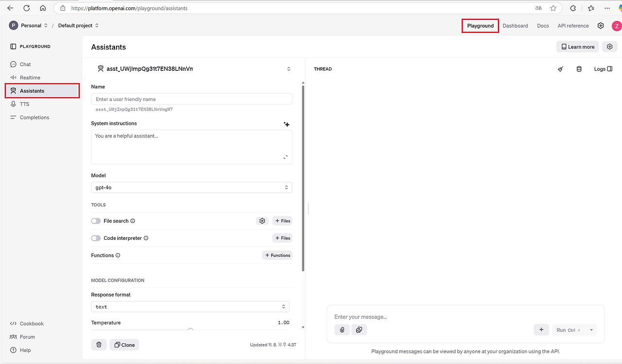This screenshot has height=364, width=622.
Task: Show info tooltip for Functions
Action: point(118,255)
